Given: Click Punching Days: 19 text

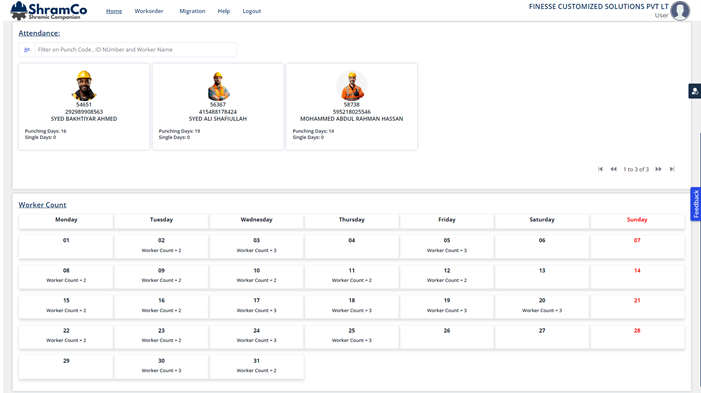Looking at the screenshot, I should (x=179, y=131).
